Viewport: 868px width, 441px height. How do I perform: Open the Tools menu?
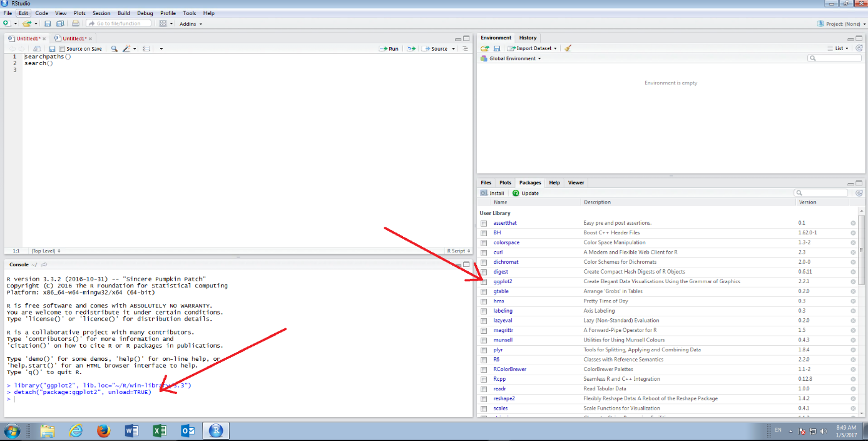pos(190,13)
